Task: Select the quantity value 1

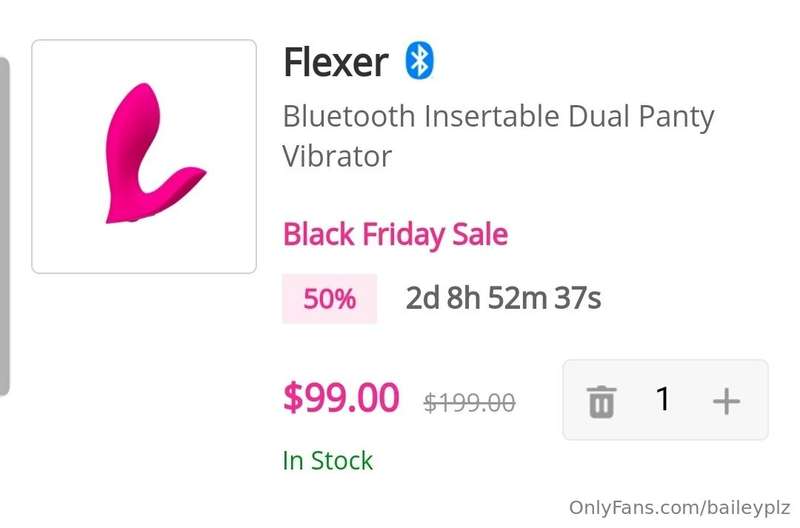Action: coord(663,399)
